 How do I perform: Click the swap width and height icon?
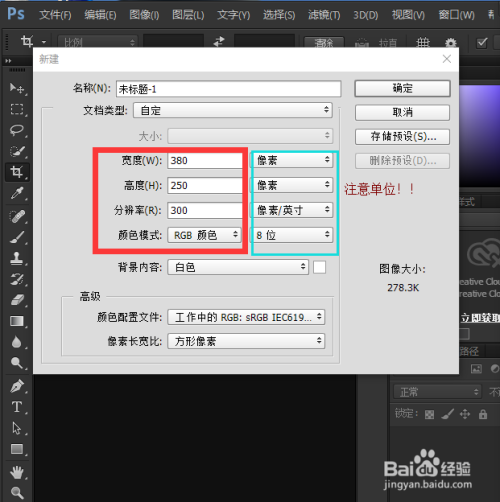click(219, 42)
